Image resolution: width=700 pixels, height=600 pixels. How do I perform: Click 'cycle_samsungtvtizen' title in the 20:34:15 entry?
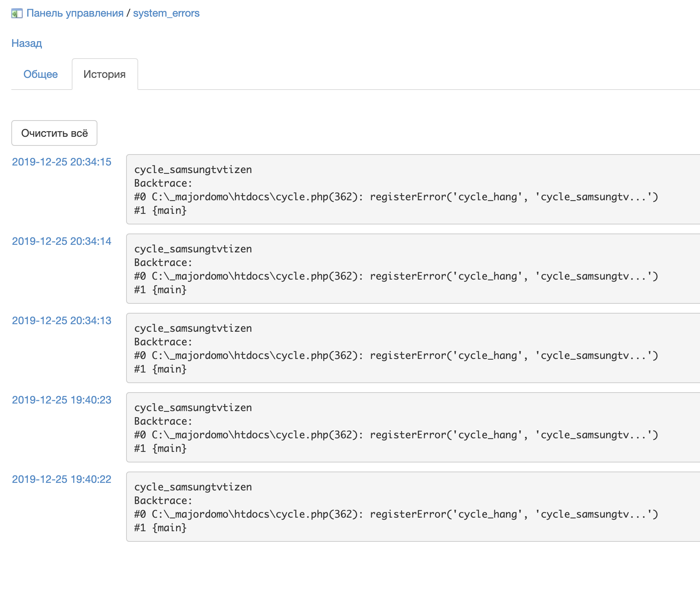pos(193,170)
